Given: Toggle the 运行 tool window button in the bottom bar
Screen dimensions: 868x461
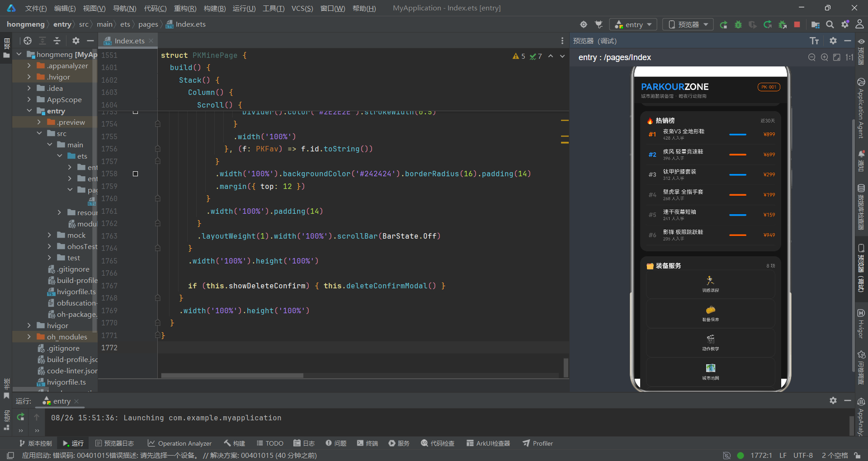Looking at the screenshot, I should pos(73,443).
